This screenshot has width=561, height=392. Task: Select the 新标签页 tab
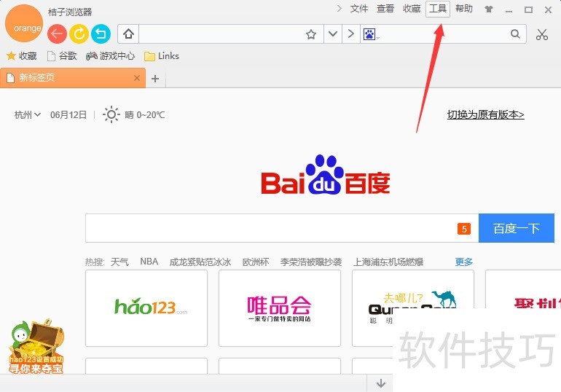(x=73, y=78)
